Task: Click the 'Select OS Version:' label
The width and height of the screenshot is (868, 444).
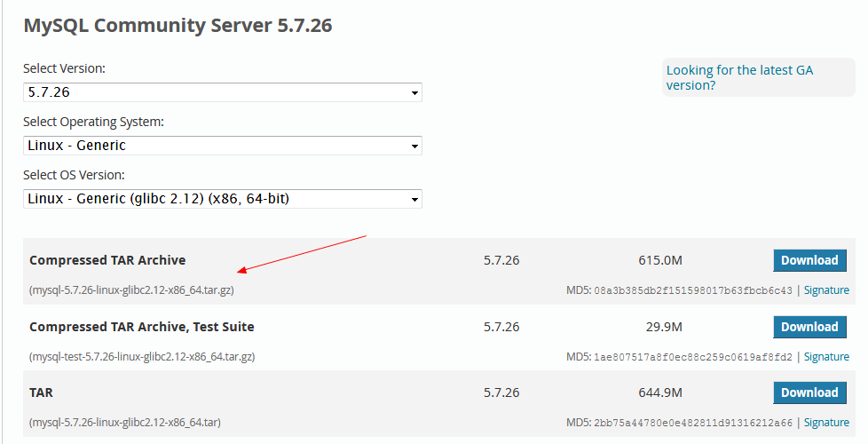Action: 75,175
